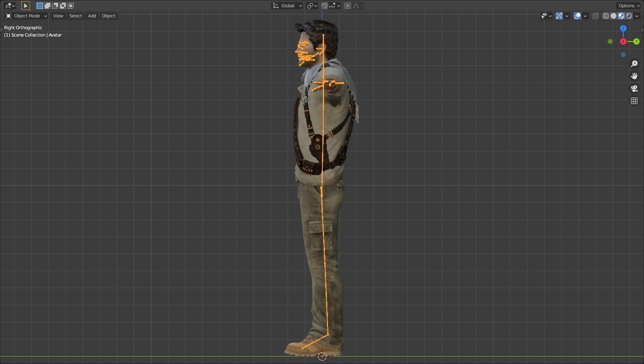Switch to Material Preview shading
Screen dimensions: 644x364
621,16
